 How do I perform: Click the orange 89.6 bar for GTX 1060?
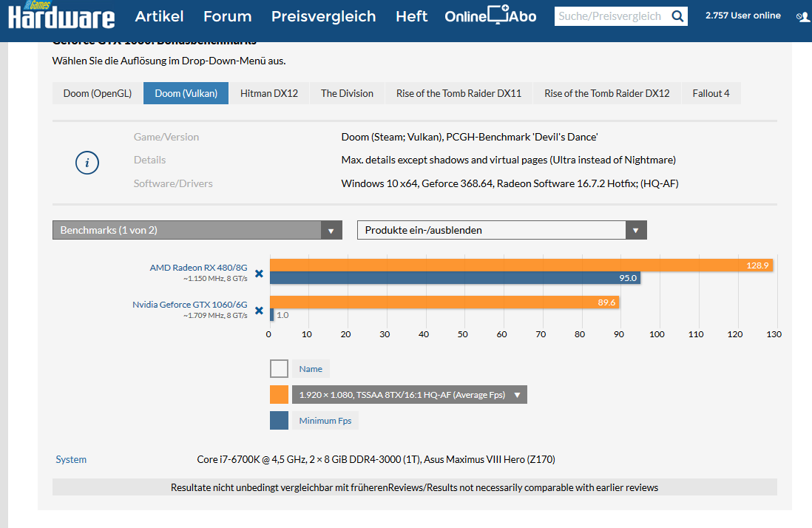click(444, 302)
